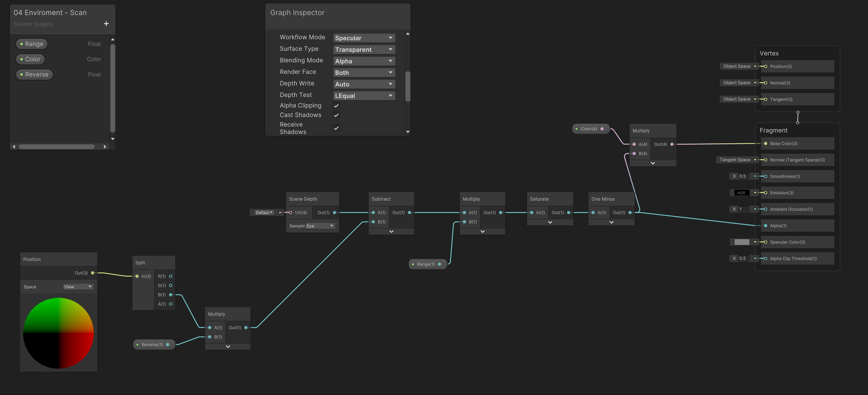Click the Base Color(3) input port
Image resolution: width=868 pixels, height=395 pixels.
coord(765,144)
